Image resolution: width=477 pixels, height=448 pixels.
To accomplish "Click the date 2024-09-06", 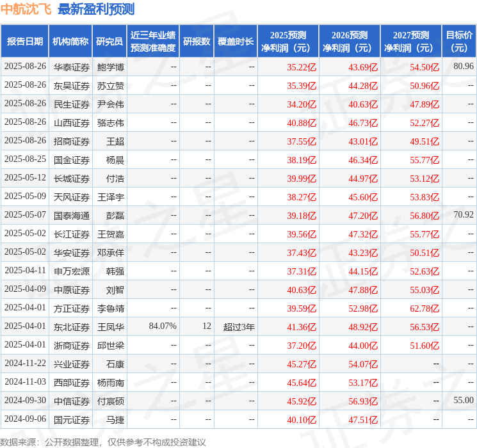I will (25, 419).
